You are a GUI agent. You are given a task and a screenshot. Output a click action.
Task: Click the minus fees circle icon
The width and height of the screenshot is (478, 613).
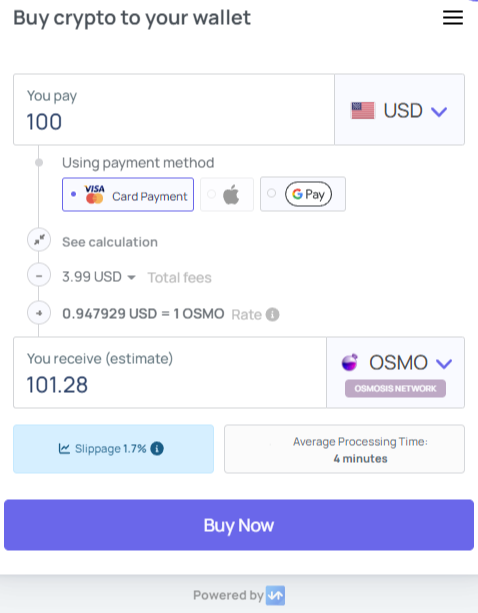coord(39,276)
